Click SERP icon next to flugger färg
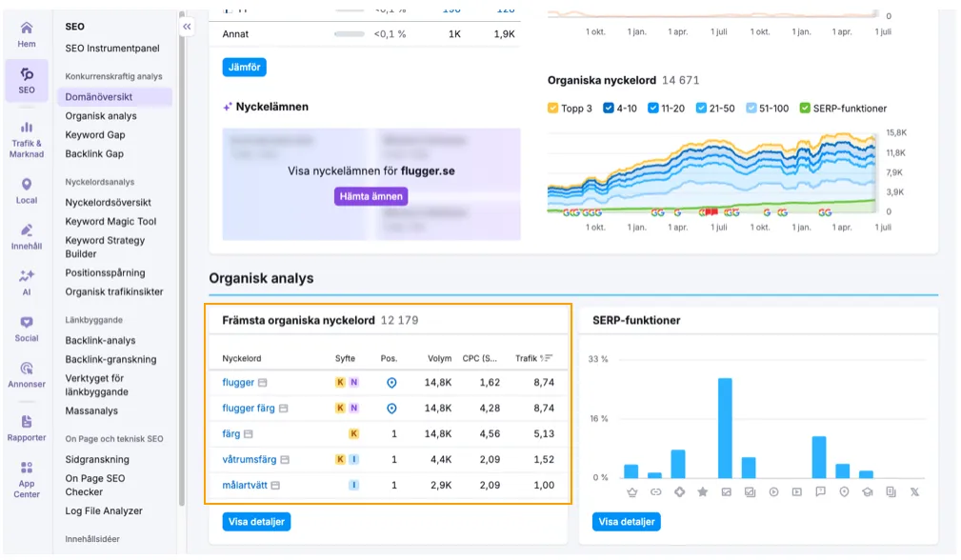 click(283, 408)
